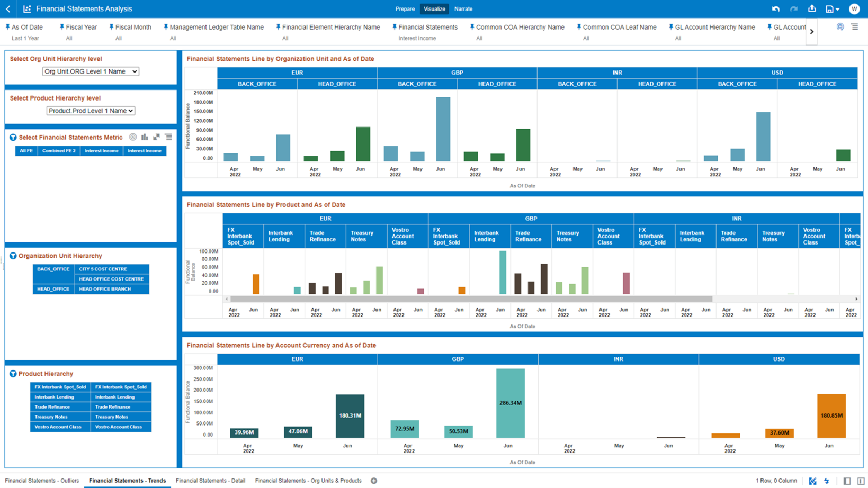Click the Redo icon in the top toolbar
This screenshot has width=868, height=488.
tap(793, 8)
